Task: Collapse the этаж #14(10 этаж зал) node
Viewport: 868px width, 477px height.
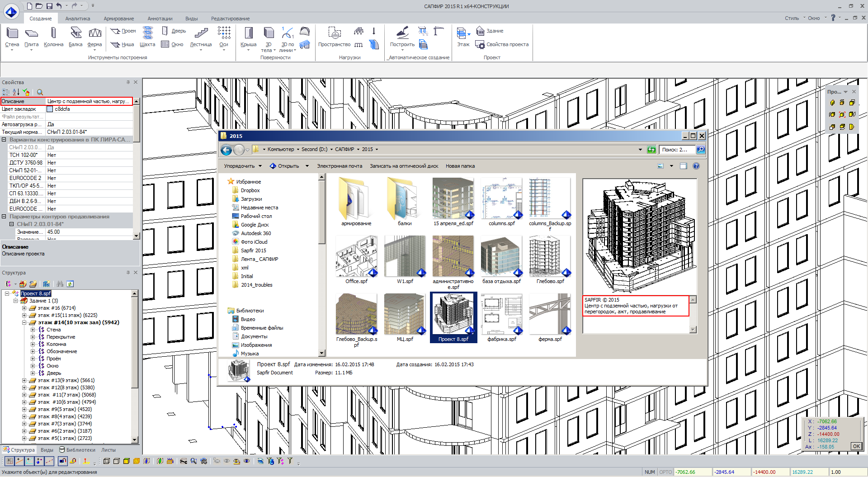Action: point(24,322)
